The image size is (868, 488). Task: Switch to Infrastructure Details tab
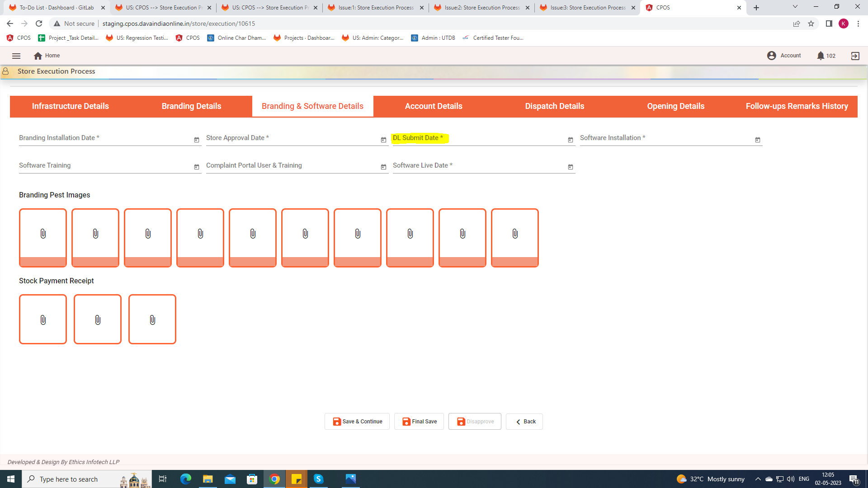(x=71, y=106)
